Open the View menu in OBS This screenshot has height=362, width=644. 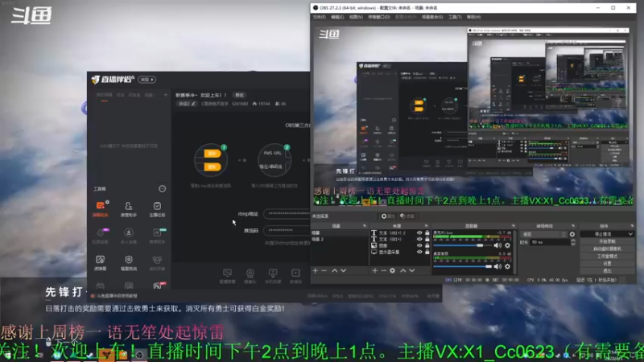356,17
